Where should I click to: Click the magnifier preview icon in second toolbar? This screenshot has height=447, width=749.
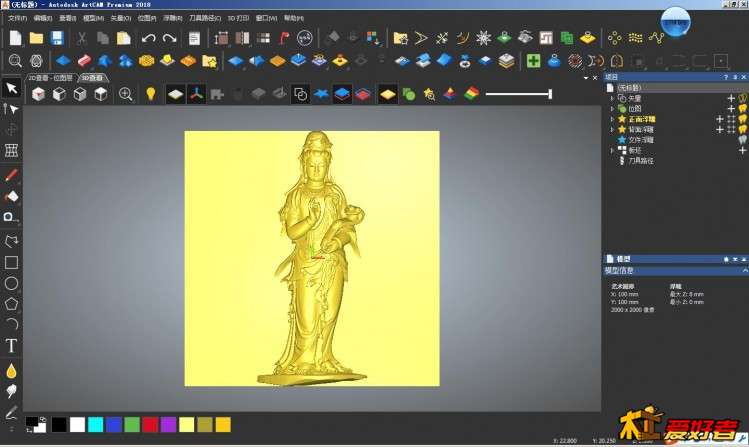point(15,61)
